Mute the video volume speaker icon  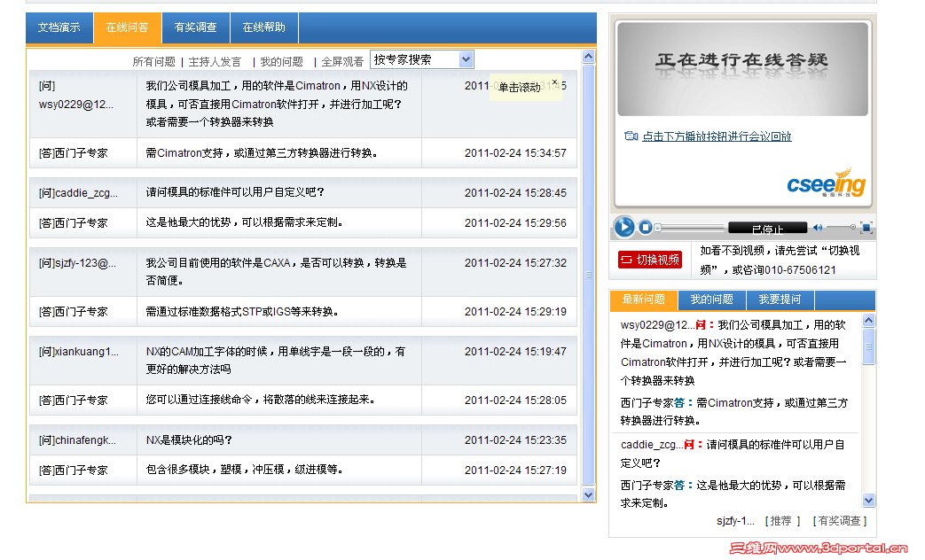click(818, 227)
